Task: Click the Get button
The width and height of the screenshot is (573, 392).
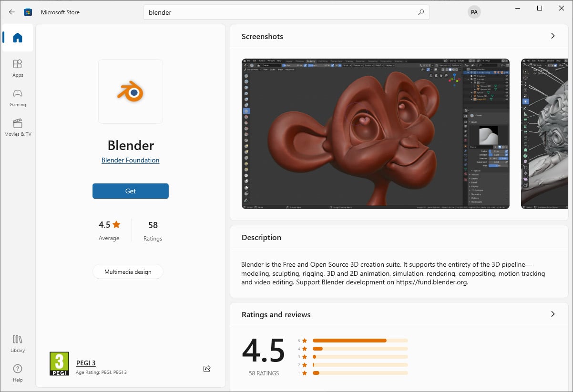Action: coord(131,191)
